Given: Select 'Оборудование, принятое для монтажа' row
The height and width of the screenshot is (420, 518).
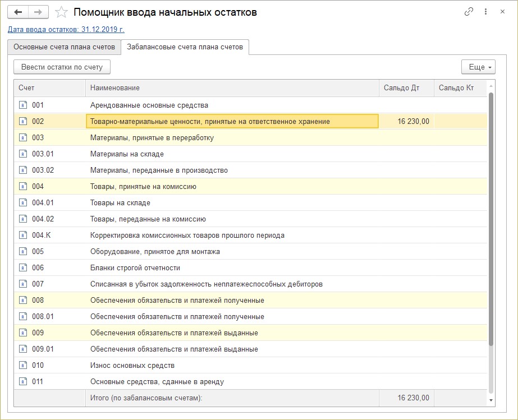Looking at the screenshot, I should click(x=251, y=251).
